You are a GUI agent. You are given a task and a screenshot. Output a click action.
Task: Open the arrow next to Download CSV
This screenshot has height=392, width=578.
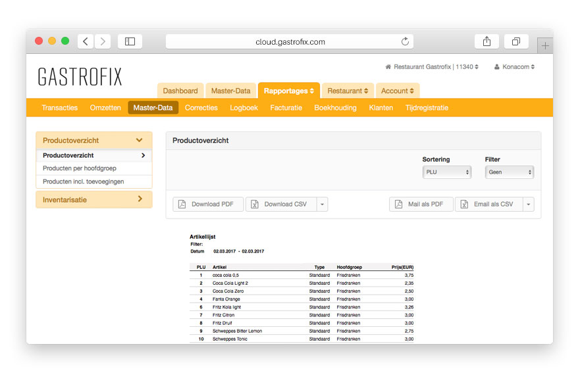321,204
